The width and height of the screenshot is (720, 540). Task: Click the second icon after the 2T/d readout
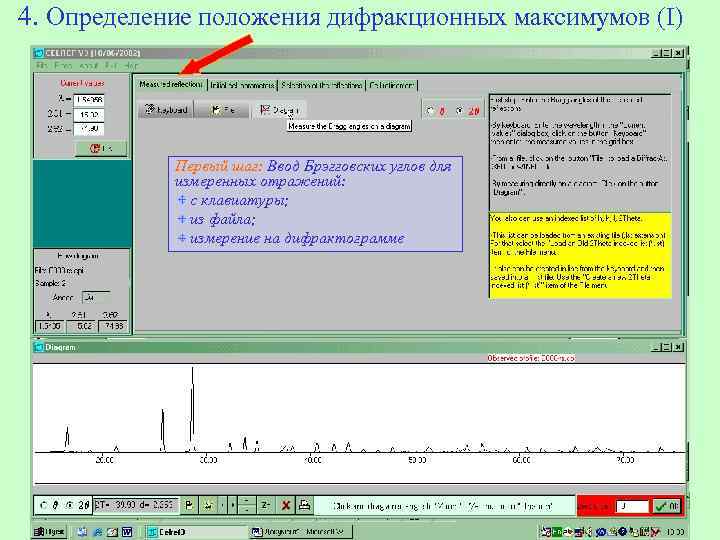[x=208, y=505]
